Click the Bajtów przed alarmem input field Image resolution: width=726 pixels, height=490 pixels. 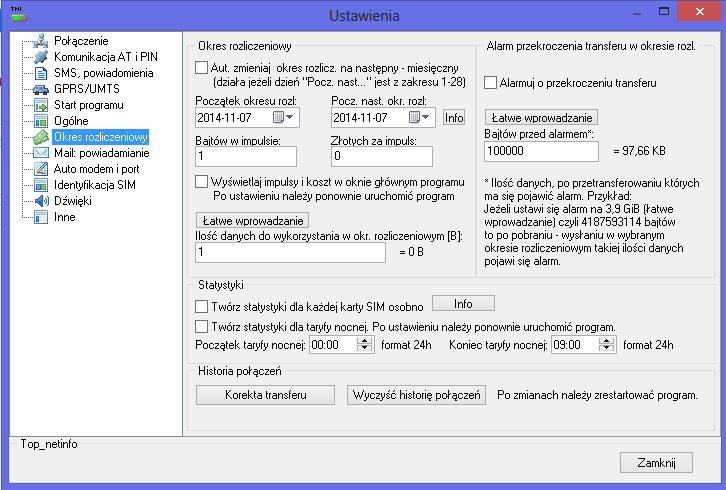click(541, 151)
